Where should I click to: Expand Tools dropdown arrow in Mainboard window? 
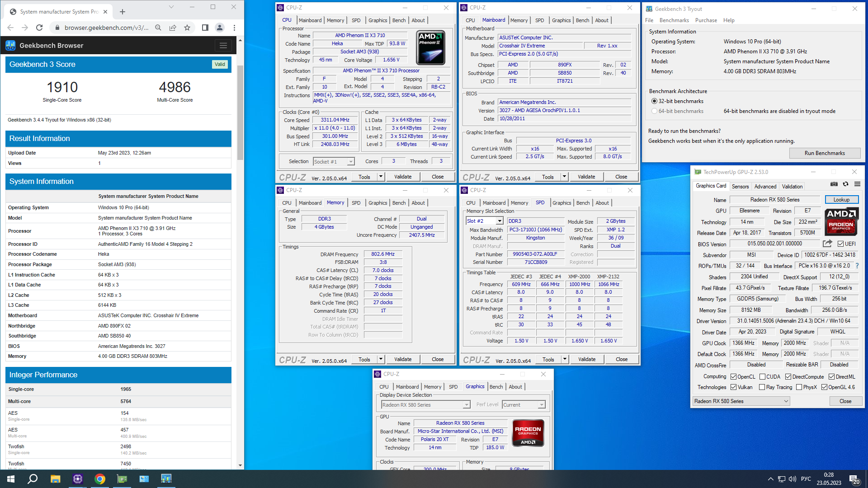click(x=564, y=177)
